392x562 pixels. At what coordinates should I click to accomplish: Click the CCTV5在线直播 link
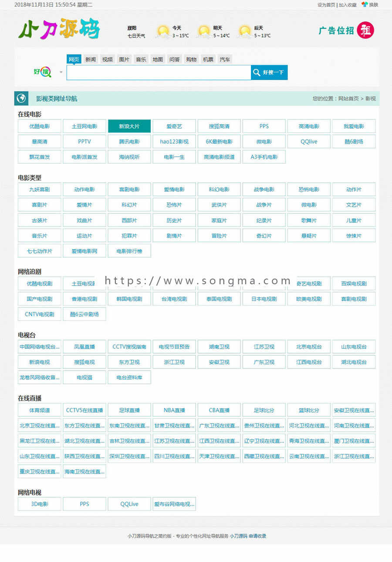click(x=84, y=410)
